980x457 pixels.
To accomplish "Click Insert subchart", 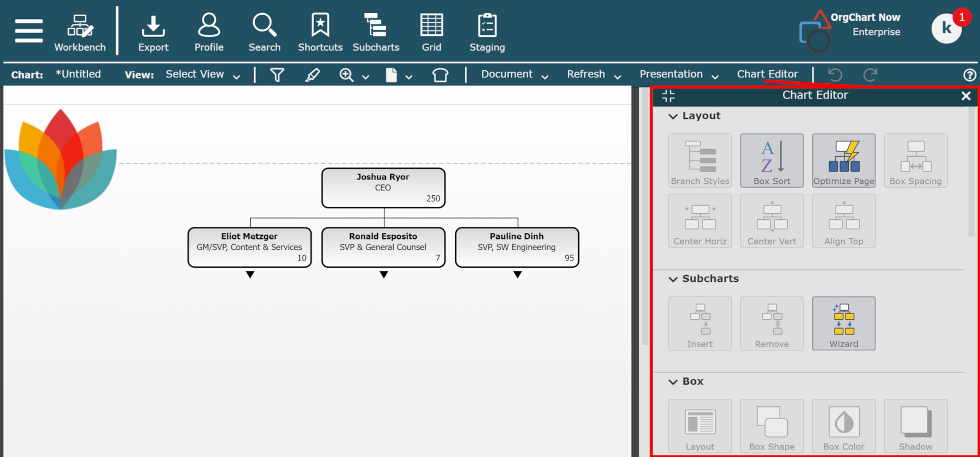I will pos(700,323).
